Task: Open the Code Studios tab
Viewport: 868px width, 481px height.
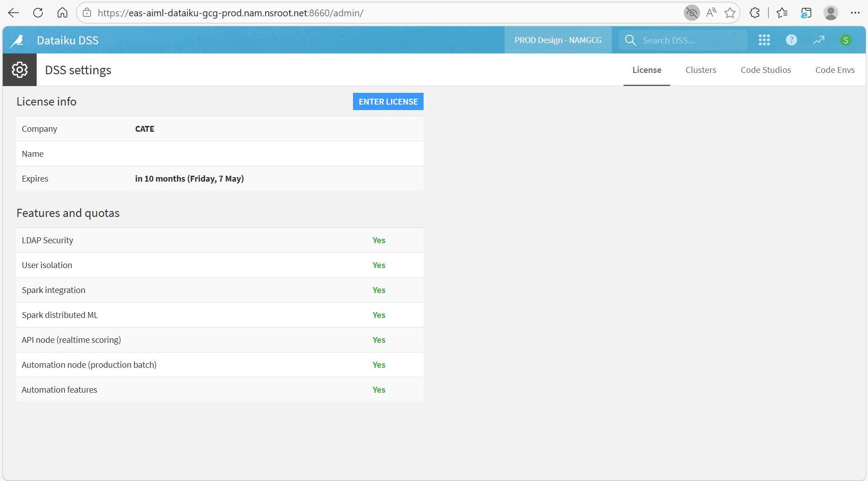Action: click(x=766, y=70)
